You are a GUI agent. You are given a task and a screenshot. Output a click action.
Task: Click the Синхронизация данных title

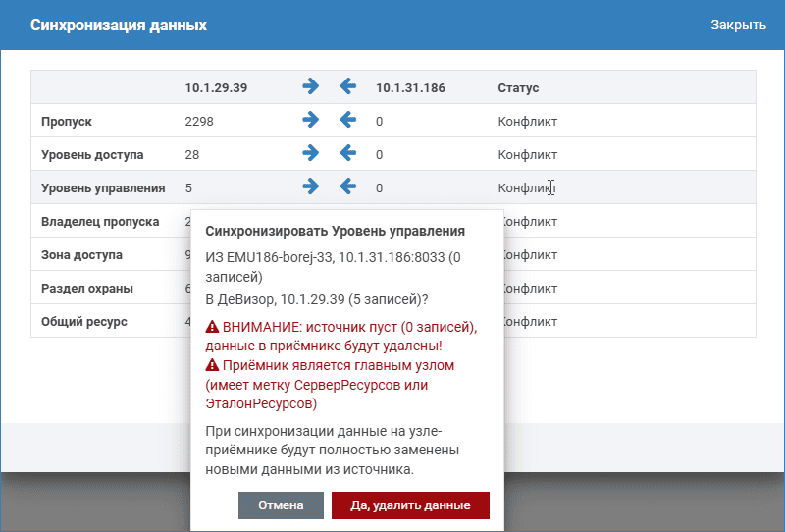pos(119,26)
